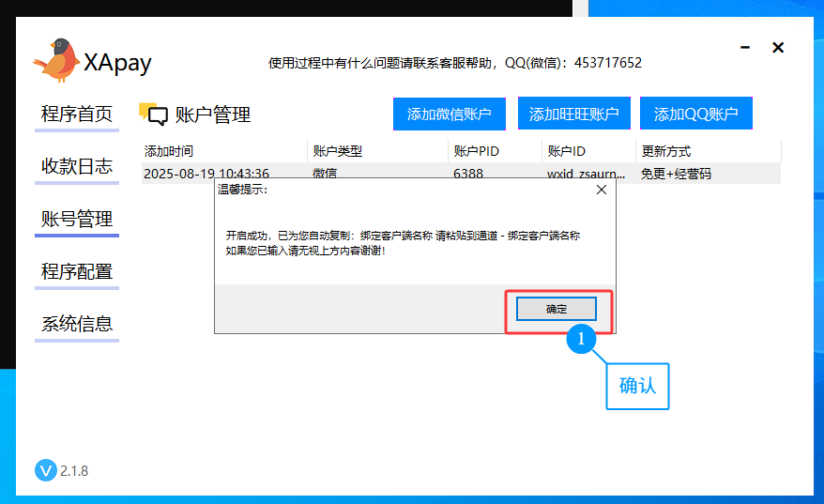Click the XApay bird logo
The width and height of the screenshot is (824, 504).
pyautogui.click(x=55, y=61)
